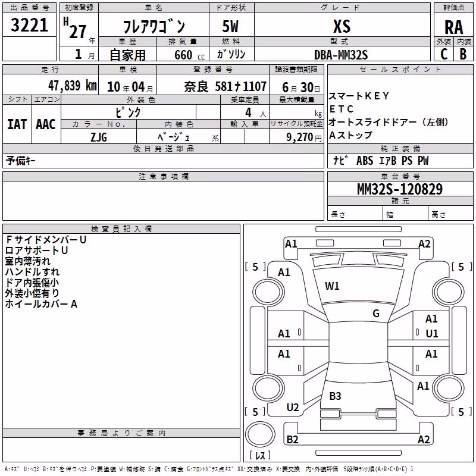
Task: Select inspector note FサイドメンバーU
Action: [46, 240]
